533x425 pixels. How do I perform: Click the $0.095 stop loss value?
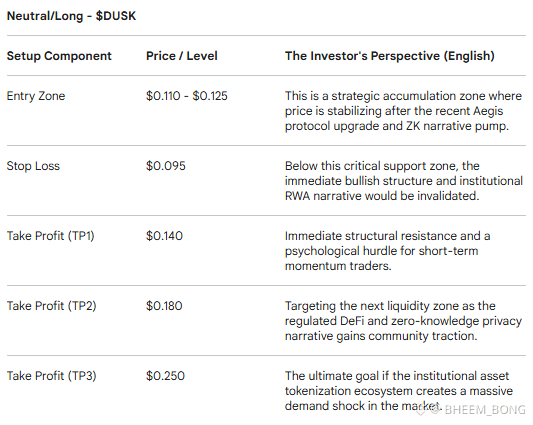click(x=166, y=166)
